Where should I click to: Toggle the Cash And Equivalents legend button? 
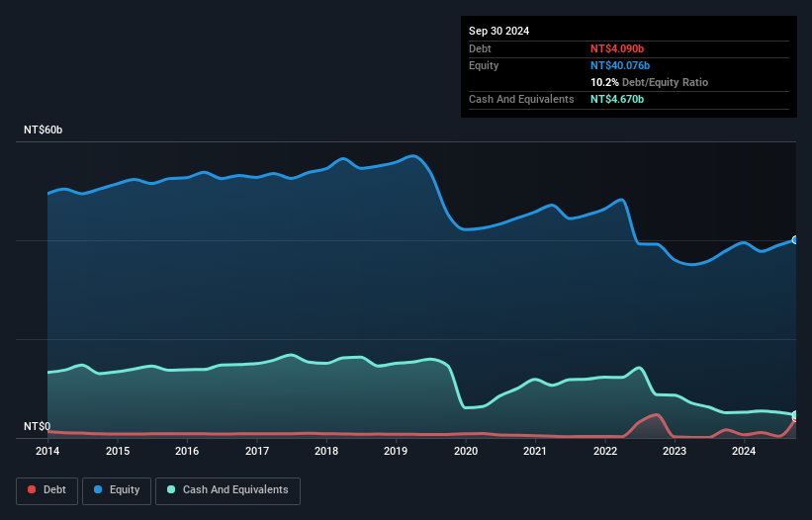pos(227,490)
